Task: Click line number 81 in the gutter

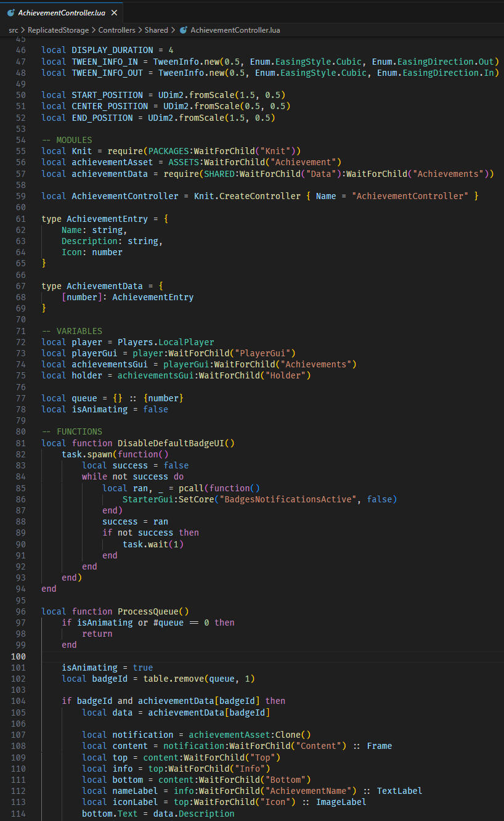Action: tap(20, 443)
